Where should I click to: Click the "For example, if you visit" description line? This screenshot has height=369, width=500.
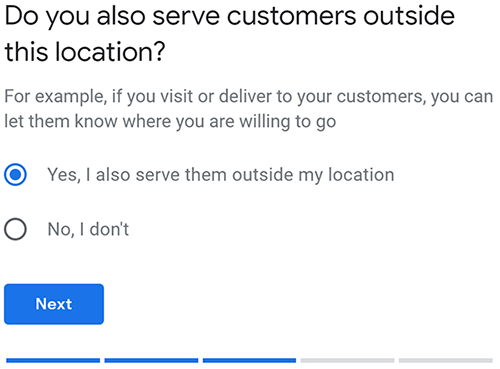pos(249,97)
